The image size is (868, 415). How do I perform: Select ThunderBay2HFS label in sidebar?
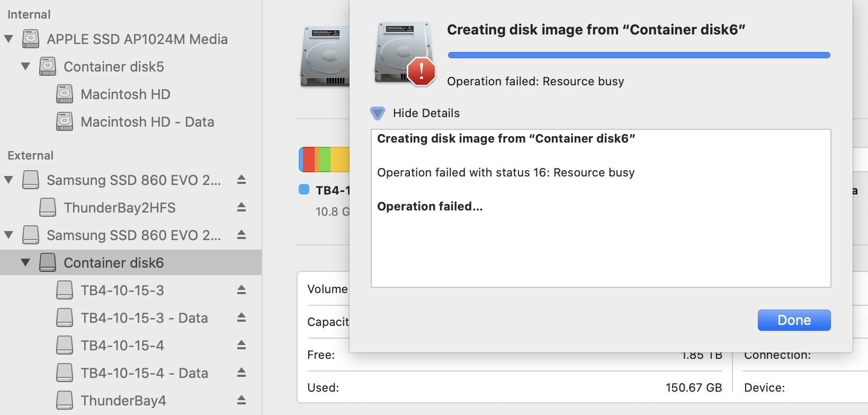pos(120,208)
